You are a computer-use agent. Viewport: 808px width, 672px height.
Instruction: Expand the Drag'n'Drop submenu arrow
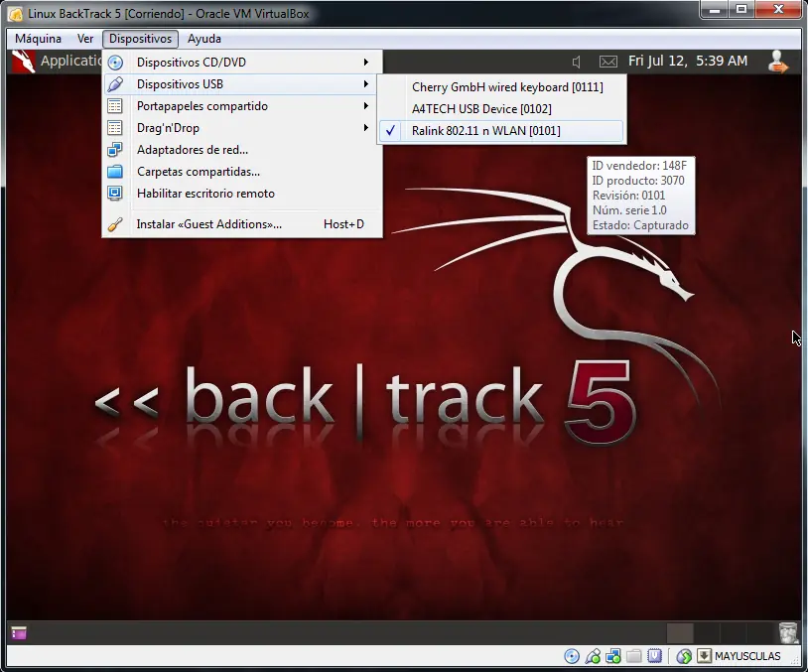366,128
